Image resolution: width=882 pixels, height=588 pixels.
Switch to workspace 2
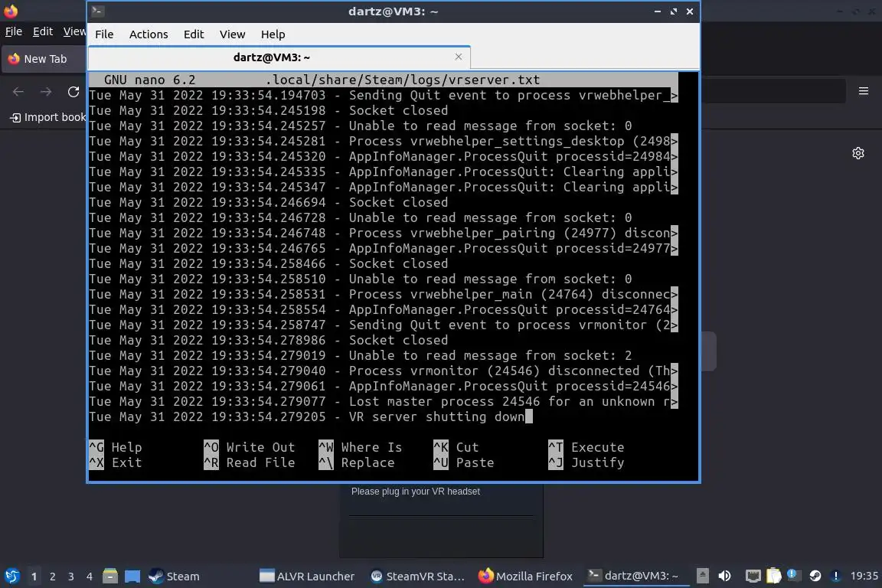pos(52,577)
